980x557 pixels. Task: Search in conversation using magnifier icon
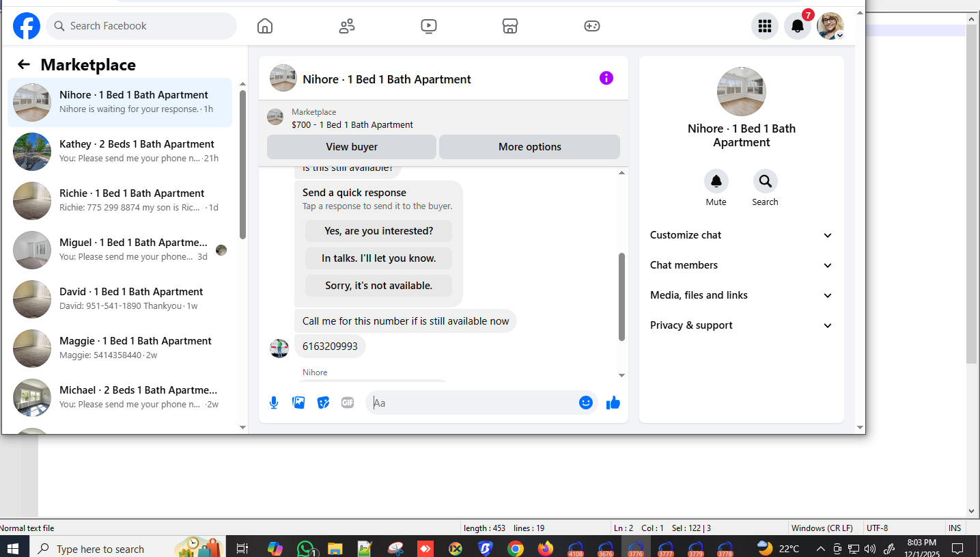766,181
